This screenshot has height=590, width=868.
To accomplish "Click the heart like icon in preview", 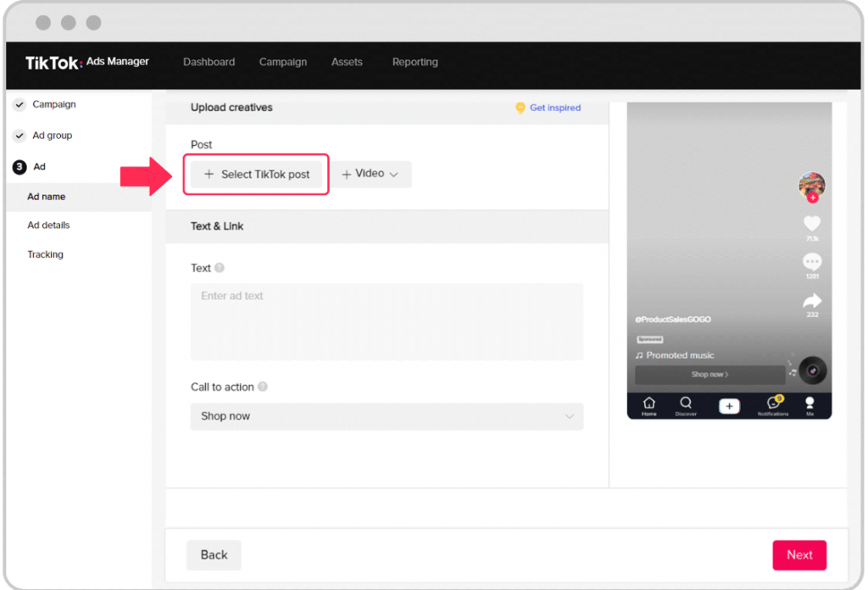I will click(811, 224).
